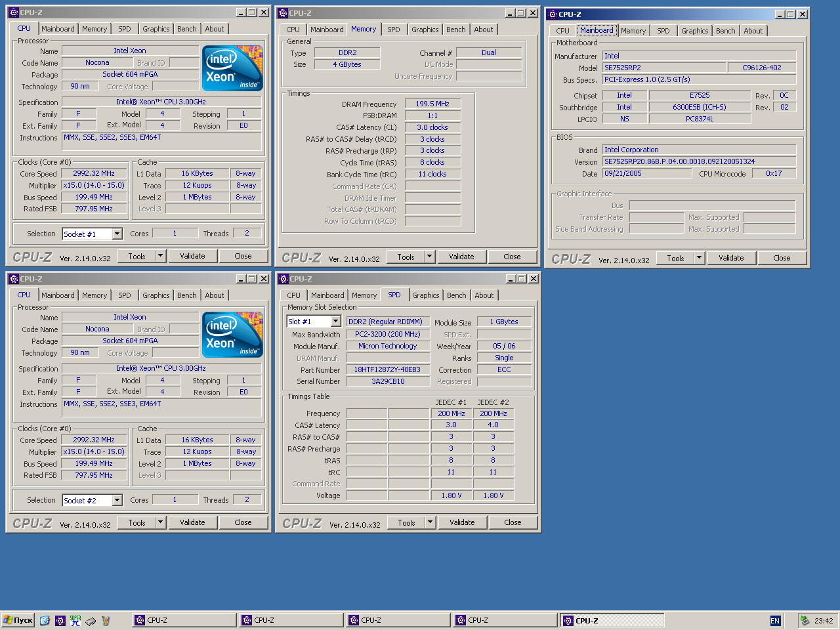Open the Slot #1 memory slot dropdown
This screenshot has width=840, height=630.
336,321
